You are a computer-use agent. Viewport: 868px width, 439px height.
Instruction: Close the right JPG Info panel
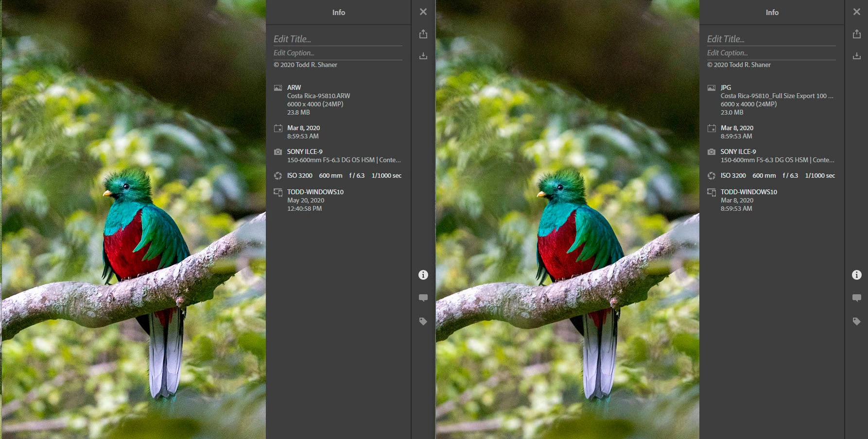(857, 12)
